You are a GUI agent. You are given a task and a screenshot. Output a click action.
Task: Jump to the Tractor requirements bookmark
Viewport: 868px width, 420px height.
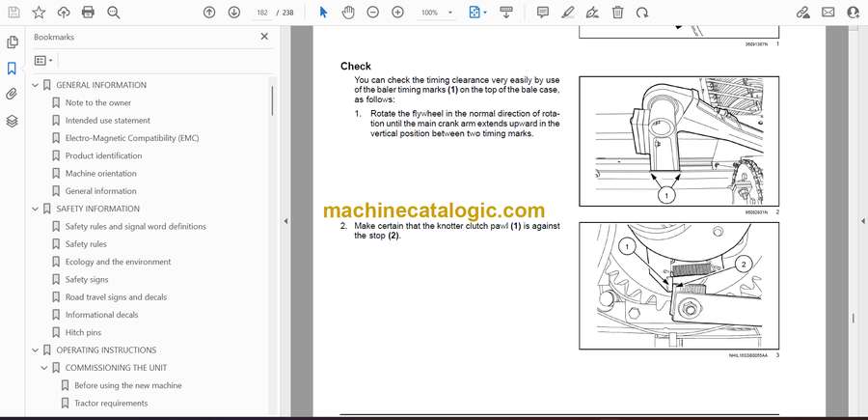click(x=111, y=403)
